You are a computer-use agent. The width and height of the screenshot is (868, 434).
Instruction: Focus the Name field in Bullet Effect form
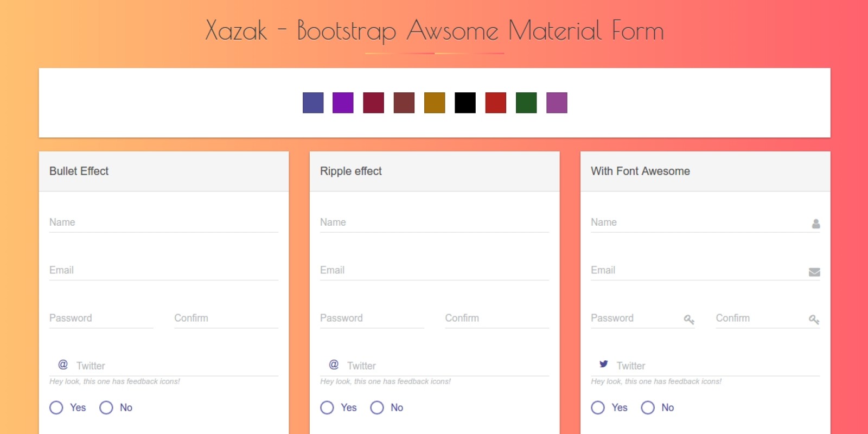pos(163,222)
